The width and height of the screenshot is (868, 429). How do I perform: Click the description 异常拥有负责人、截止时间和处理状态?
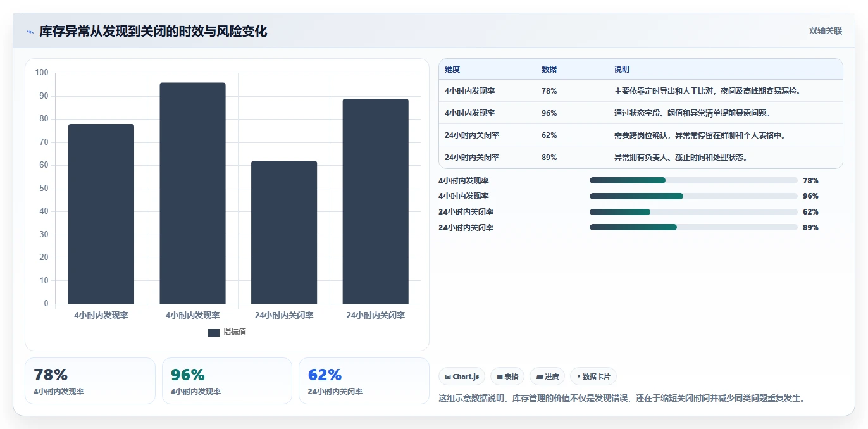click(681, 158)
